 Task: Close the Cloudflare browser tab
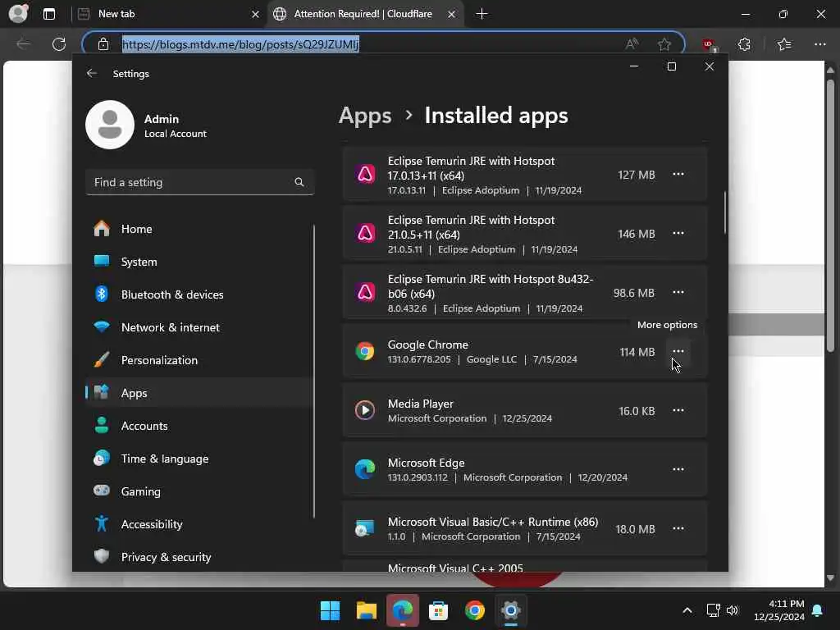(x=452, y=15)
